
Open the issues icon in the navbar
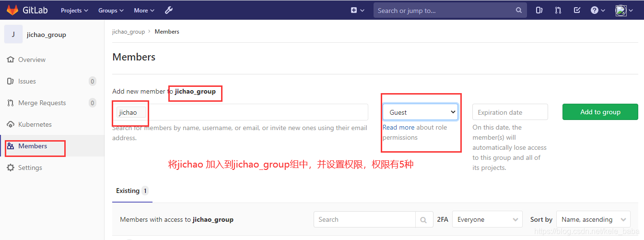(539, 10)
